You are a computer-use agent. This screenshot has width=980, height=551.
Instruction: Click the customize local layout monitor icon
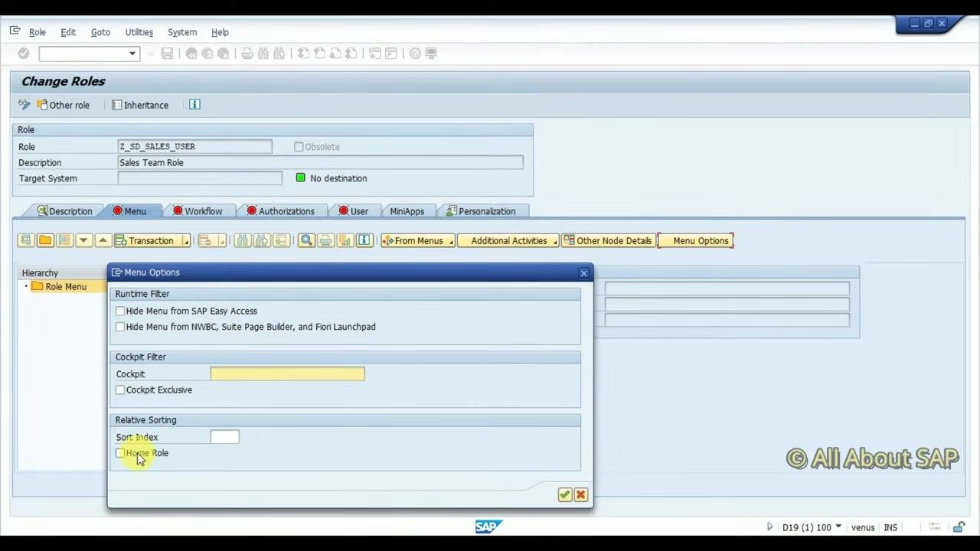pos(431,54)
